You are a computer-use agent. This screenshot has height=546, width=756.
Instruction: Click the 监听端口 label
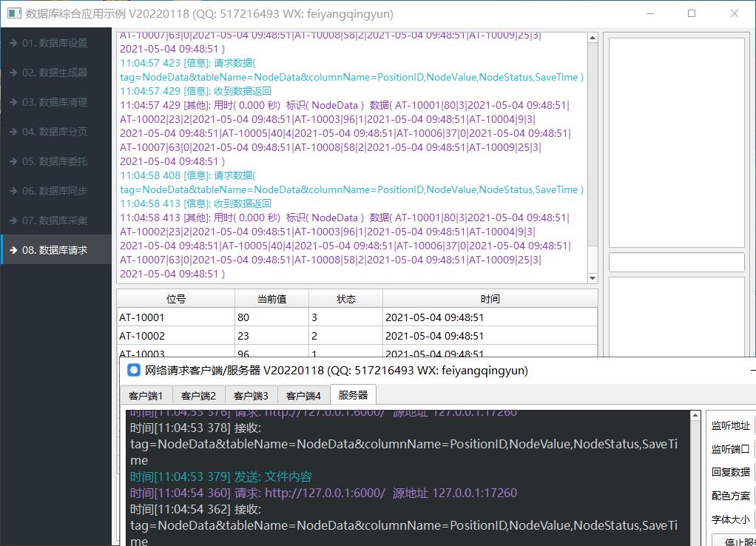tap(730, 449)
